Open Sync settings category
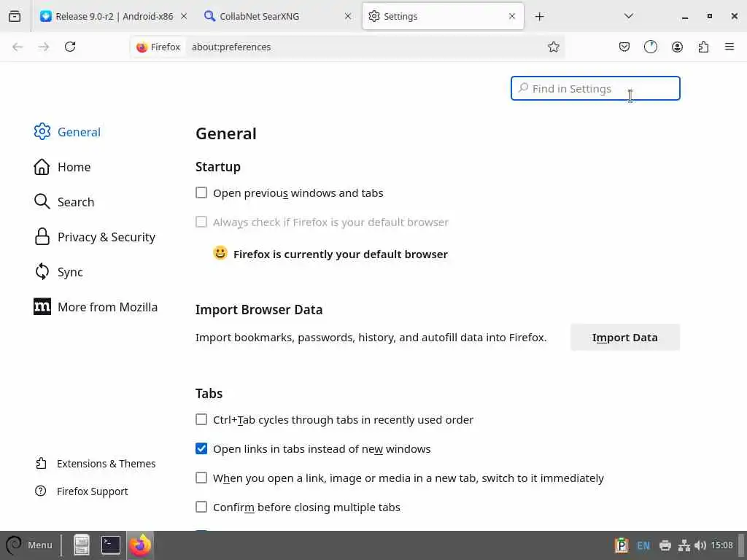Viewport: 747px width, 560px height. 58,272
